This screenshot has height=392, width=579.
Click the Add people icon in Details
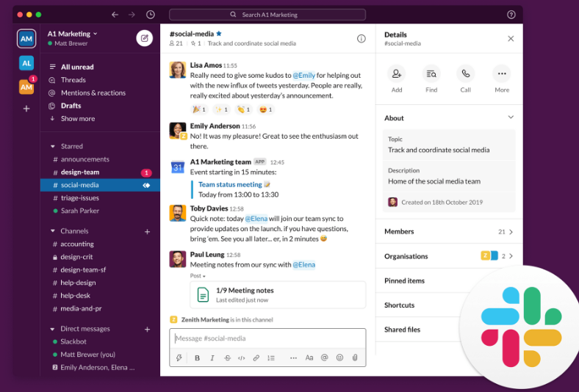(397, 73)
